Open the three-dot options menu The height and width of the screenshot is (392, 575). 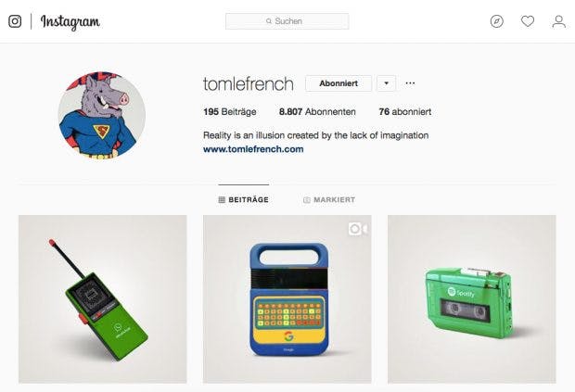(x=410, y=83)
